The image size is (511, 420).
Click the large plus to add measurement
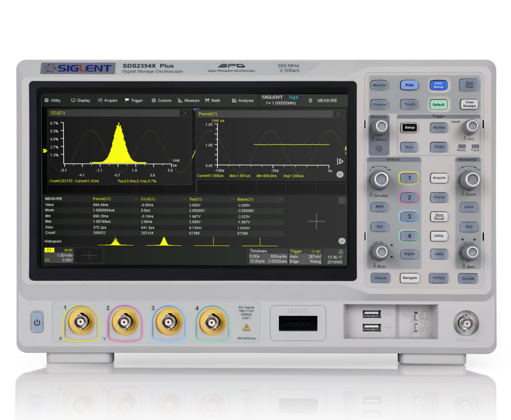(316, 221)
